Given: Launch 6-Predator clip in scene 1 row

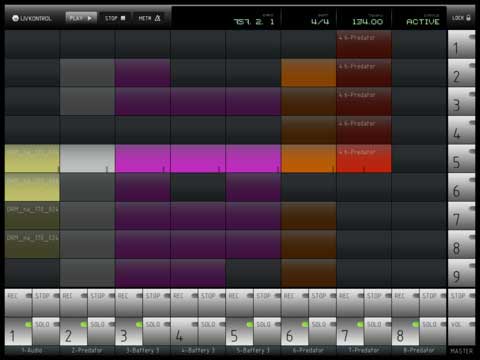Looking at the screenshot, I should [364, 45].
